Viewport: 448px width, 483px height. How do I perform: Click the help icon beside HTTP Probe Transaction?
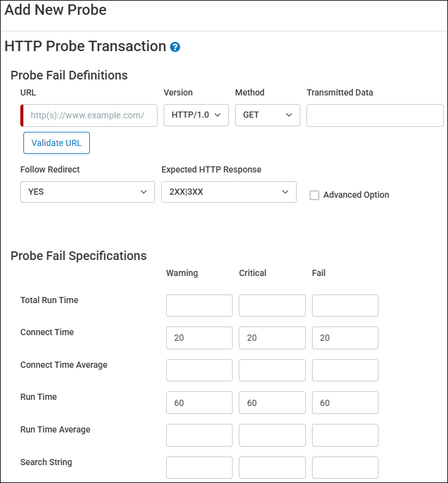point(175,47)
